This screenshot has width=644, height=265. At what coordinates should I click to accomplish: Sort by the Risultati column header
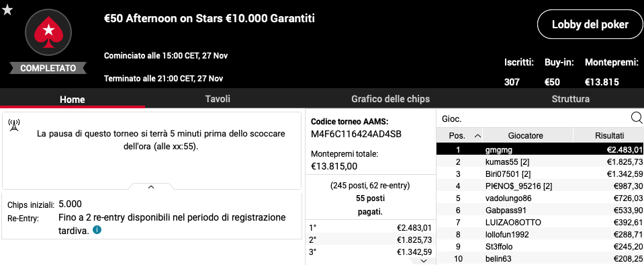(609, 135)
